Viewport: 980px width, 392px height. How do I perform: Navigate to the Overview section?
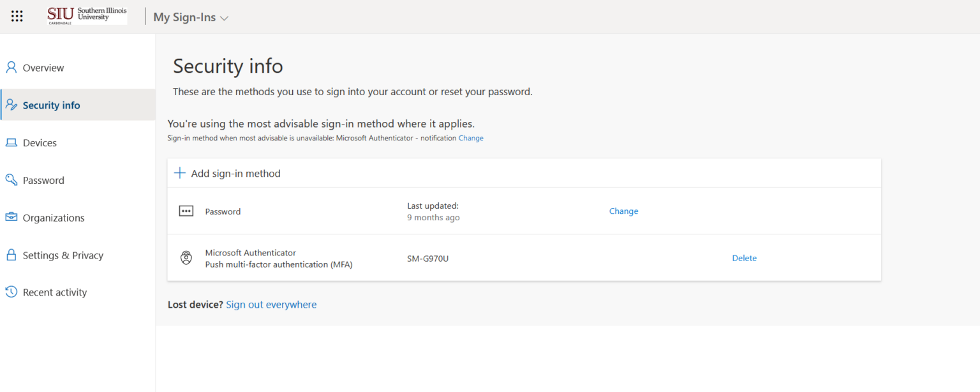43,67
